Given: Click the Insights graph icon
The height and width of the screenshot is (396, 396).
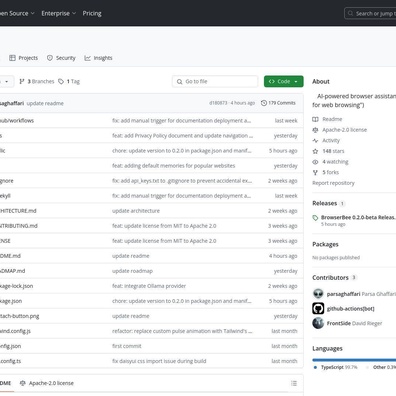Looking at the screenshot, I should (x=87, y=58).
